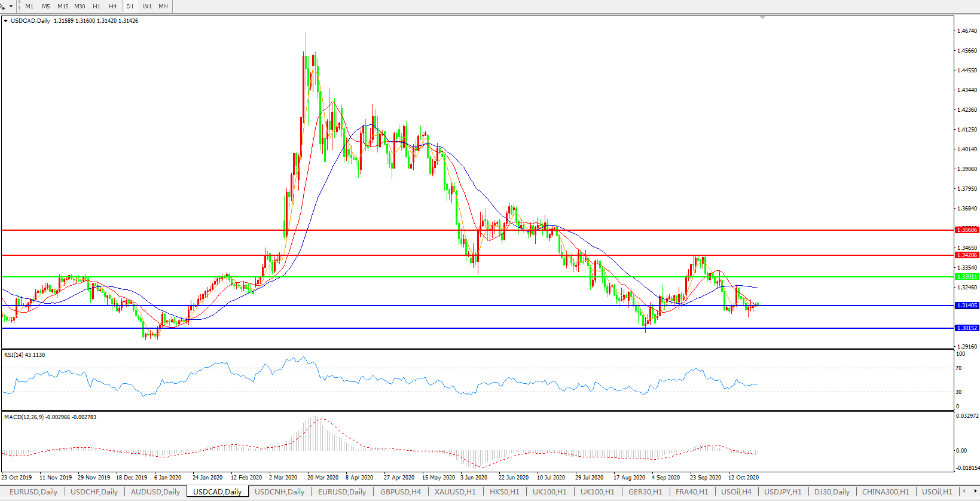Go to the DJ30,Daily chart tab

pos(832,492)
